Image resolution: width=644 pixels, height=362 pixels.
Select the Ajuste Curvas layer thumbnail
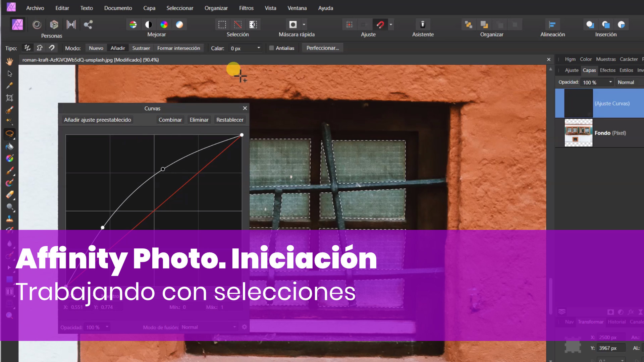(x=578, y=103)
